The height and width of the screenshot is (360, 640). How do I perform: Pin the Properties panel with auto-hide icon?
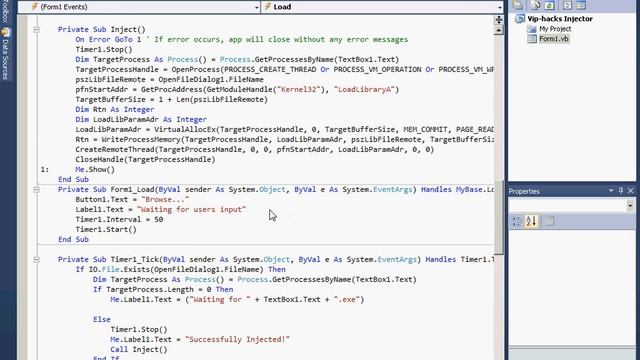621,191
